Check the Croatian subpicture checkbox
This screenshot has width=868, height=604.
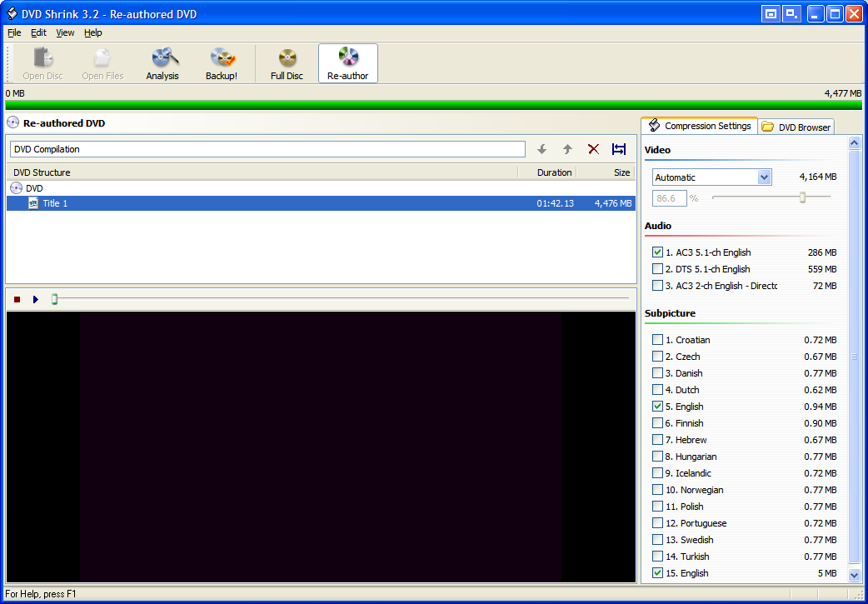[x=658, y=340]
